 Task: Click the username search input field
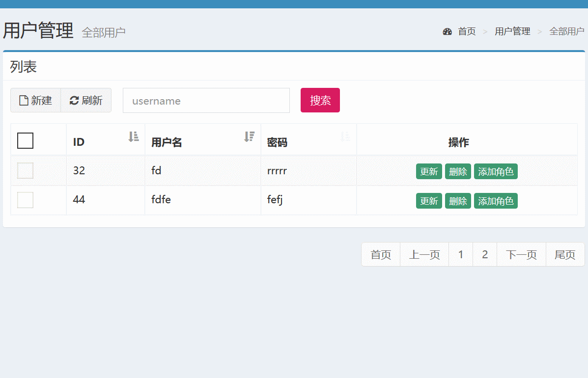click(206, 100)
